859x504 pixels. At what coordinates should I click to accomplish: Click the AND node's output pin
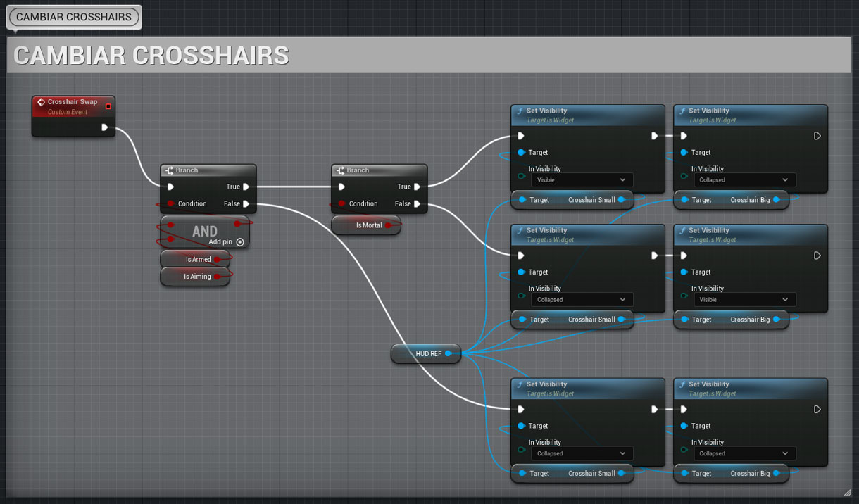pos(238,224)
